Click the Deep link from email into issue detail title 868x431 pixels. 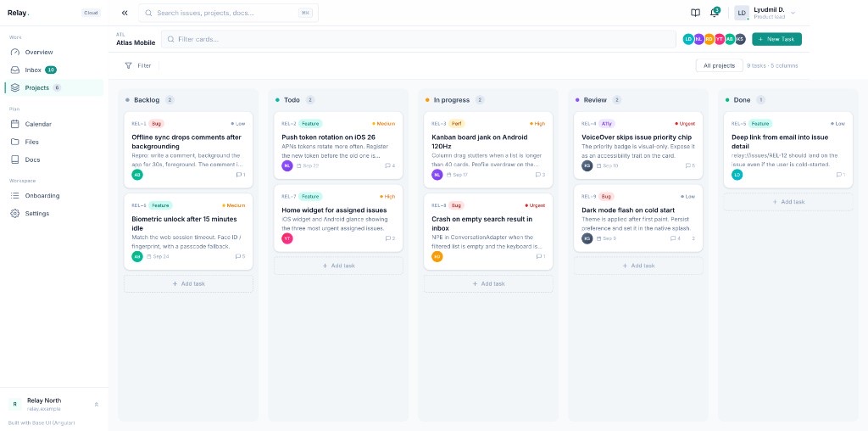pos(780,142)
